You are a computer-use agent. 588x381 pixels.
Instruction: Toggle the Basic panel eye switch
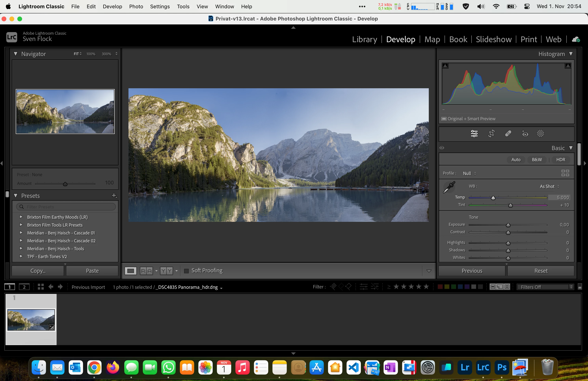[442, 148]
